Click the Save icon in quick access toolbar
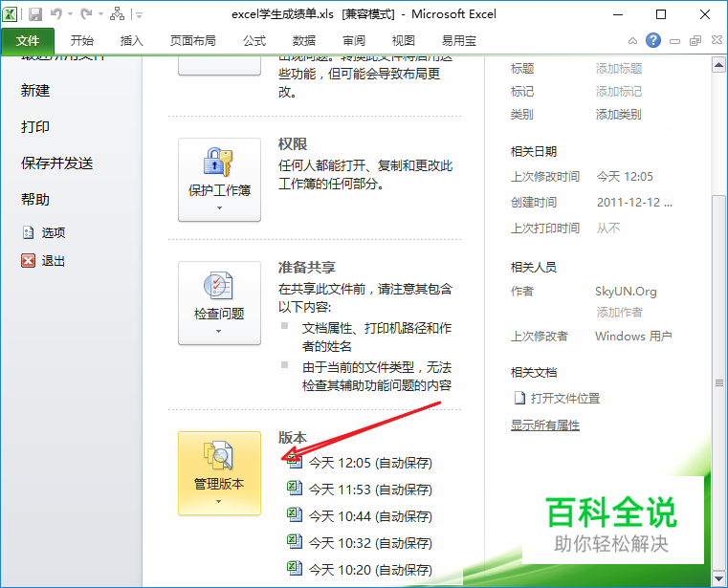 (x=35, y=14)
